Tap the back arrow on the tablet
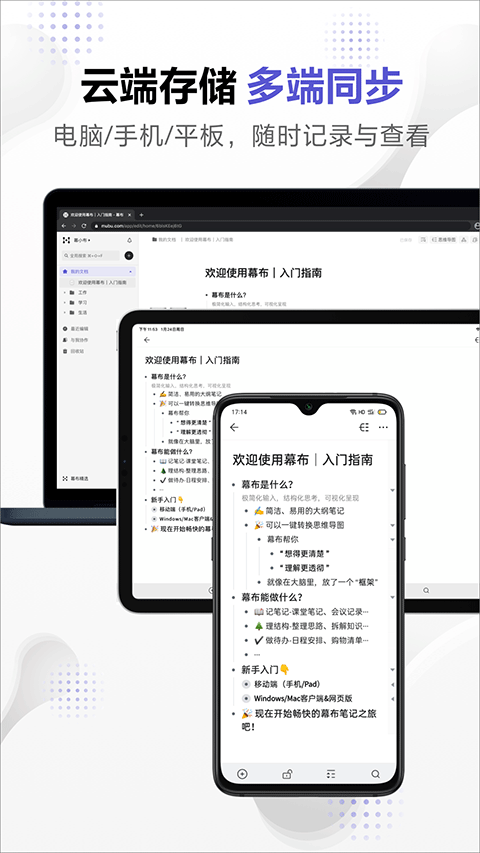 [x=147, y=340]
